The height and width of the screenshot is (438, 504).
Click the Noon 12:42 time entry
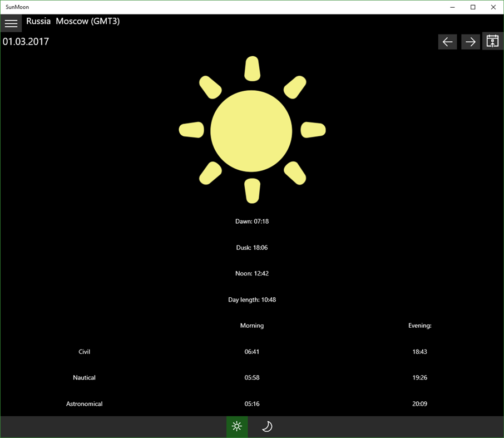coord(252,273)
